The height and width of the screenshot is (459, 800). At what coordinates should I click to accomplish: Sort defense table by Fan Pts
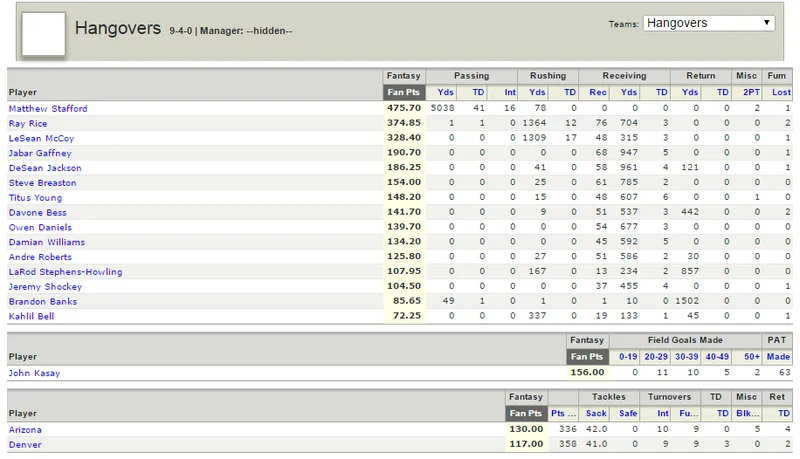coord(526,413)
